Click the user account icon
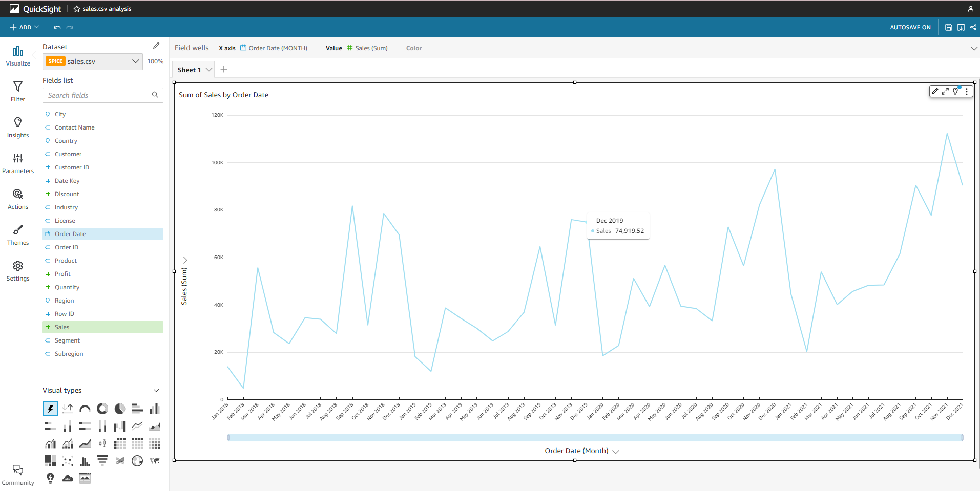The width and height of the screenshot is (980, 491). tap(970, 9)
